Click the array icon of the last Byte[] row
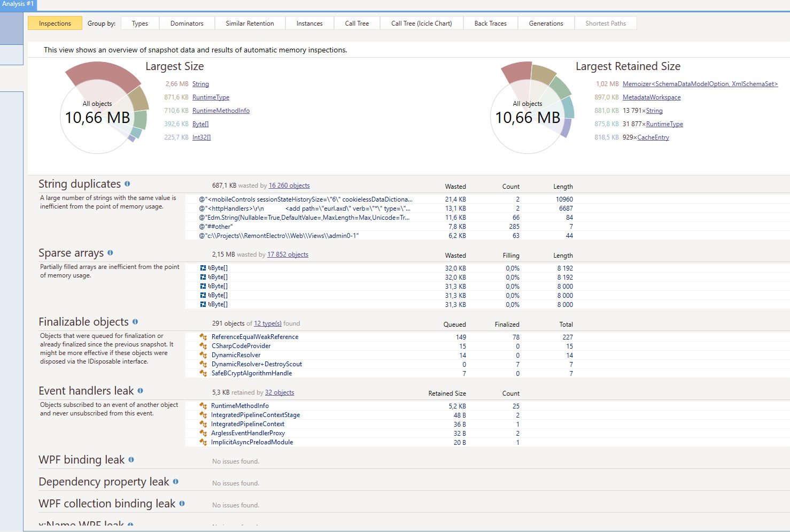Viewport: 790px width, 532px height. pyautogui.click(x=203, y=304)
